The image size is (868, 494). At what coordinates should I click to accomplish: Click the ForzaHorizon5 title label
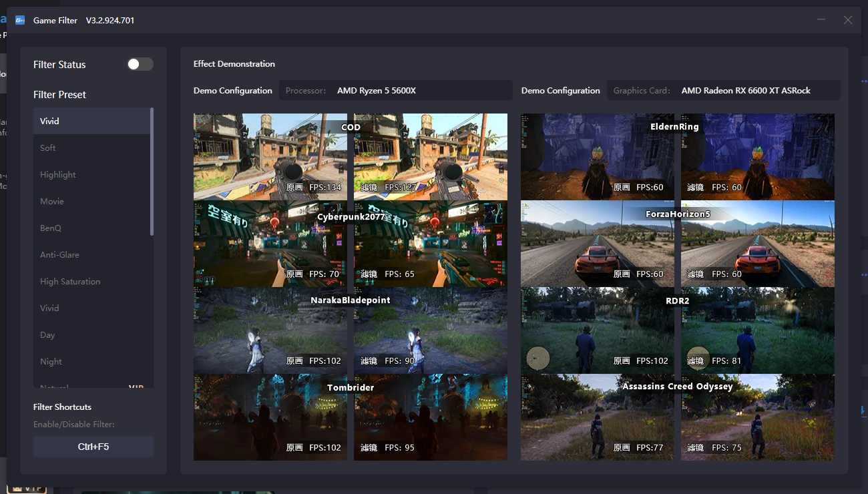(x=678, y=214)
